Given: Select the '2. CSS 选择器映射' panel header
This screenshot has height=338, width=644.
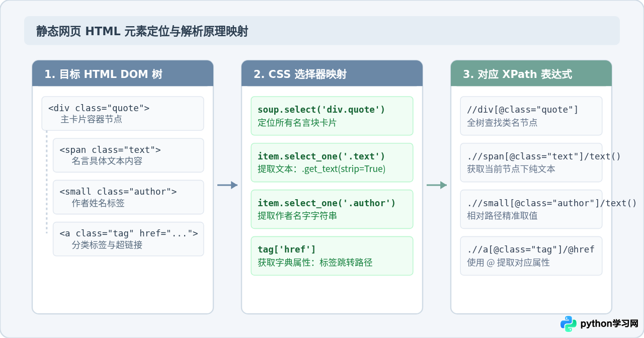Looking at the screenshot, I should coord(332,73).
